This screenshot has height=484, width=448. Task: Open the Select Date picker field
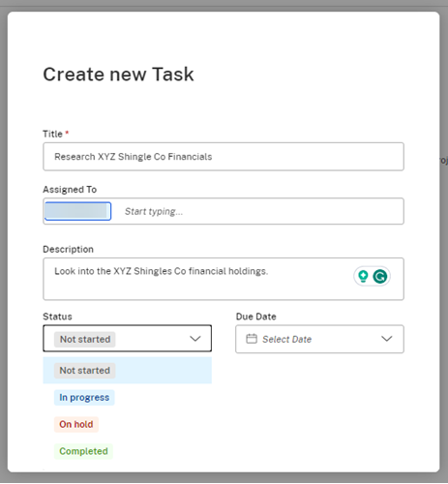pos(319,339)
